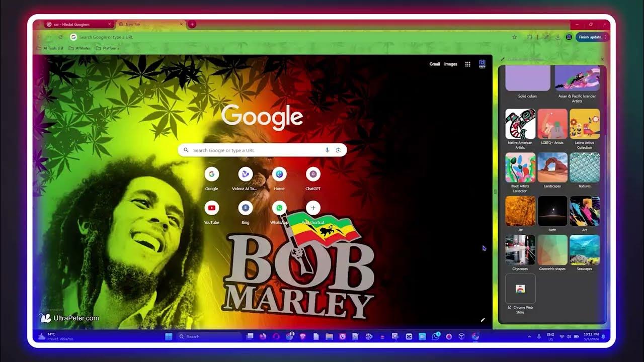Switch to the New Tab tab

[150, 24]
